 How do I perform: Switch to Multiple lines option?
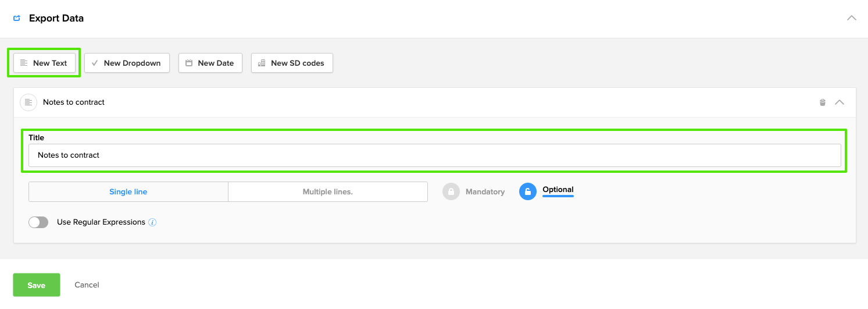(x=327, y=192)
